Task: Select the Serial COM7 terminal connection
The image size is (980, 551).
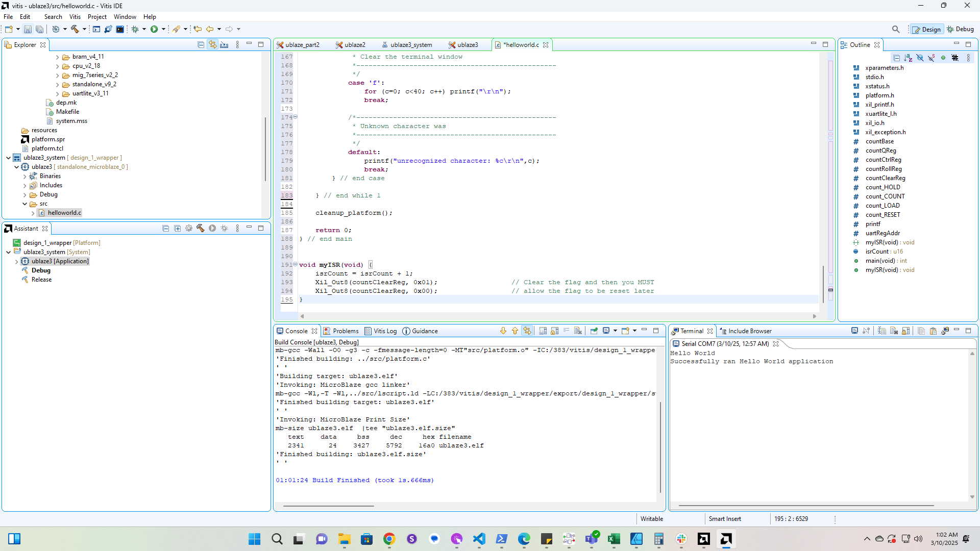Action: point(725,343)
